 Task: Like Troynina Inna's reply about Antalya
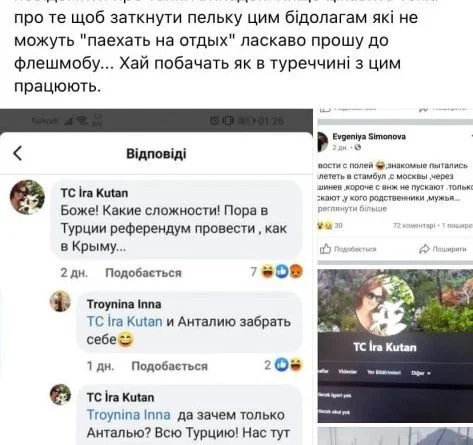[169, 366]
